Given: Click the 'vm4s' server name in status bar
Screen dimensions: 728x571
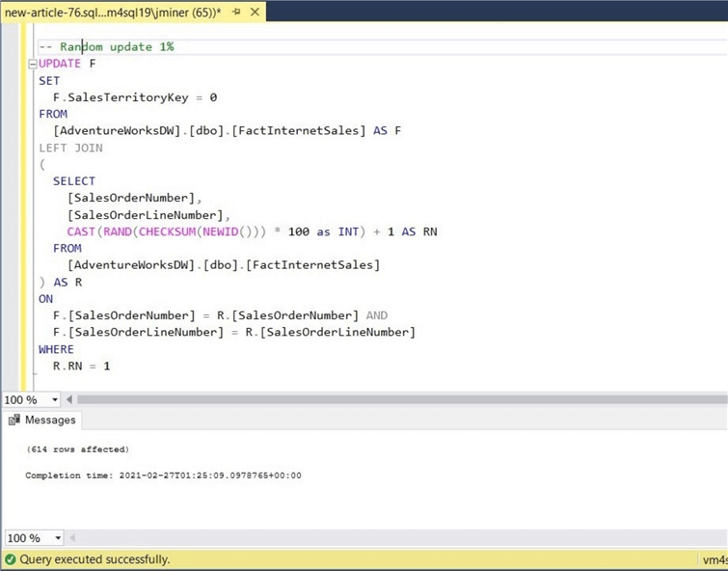Looking at the screenshot, I should (715, 559).
